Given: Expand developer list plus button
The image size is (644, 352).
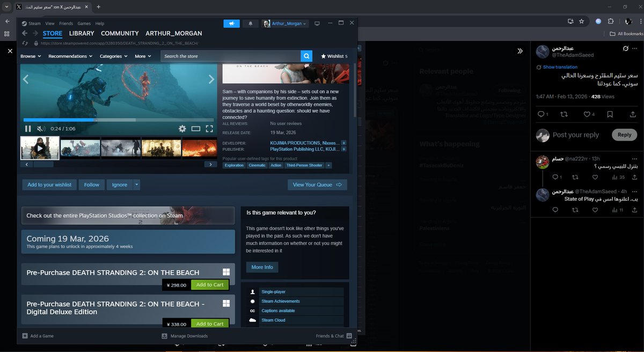Looking at the screenshot, I should [x=343, y=143].
